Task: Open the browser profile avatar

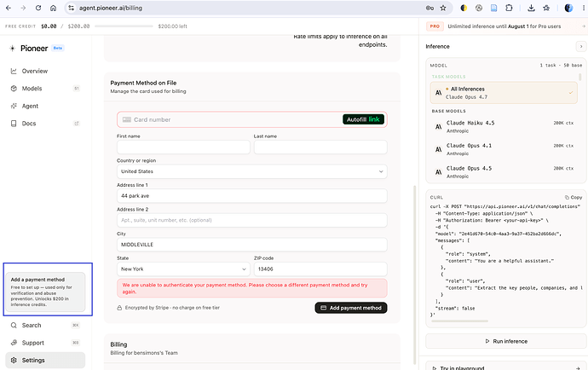Action: pos(568,8)
